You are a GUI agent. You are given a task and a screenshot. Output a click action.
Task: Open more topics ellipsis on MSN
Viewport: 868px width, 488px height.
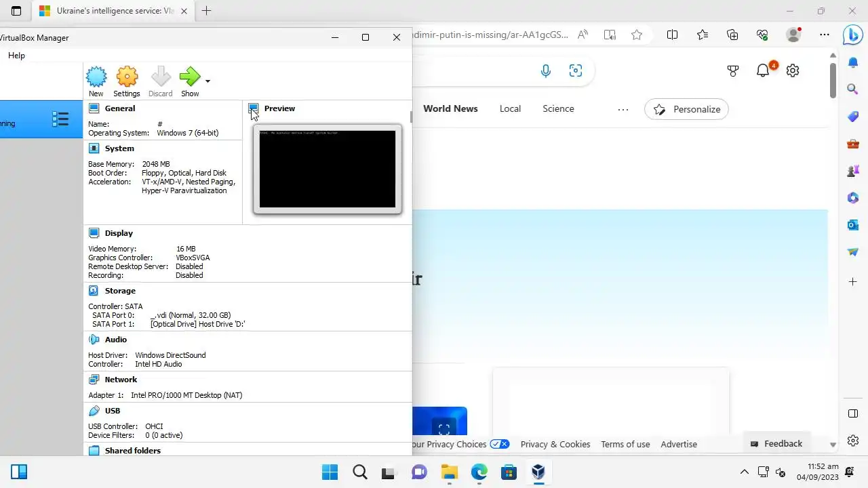pyautogui.click(x=623, y=110)
